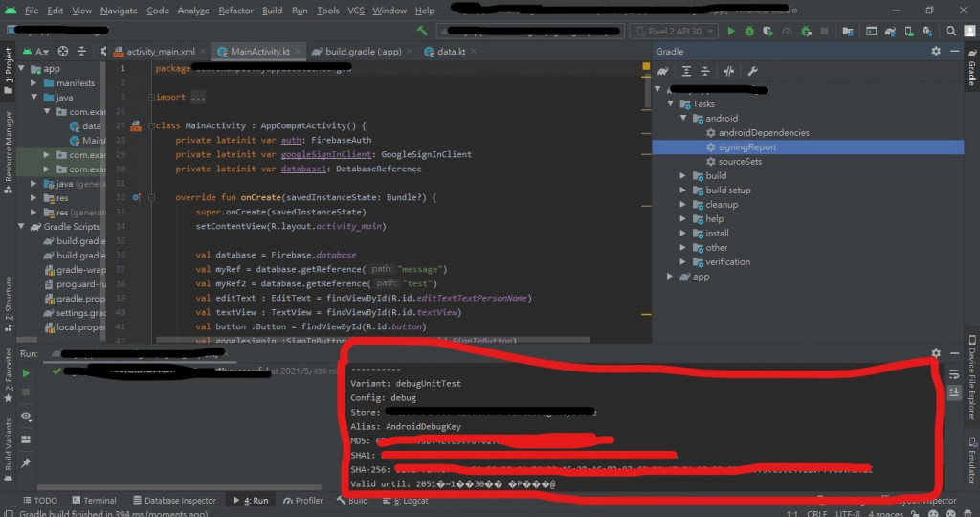Collapse the android tasks group
The width and height of the screenshot is (980, 517).
(683, 118)
